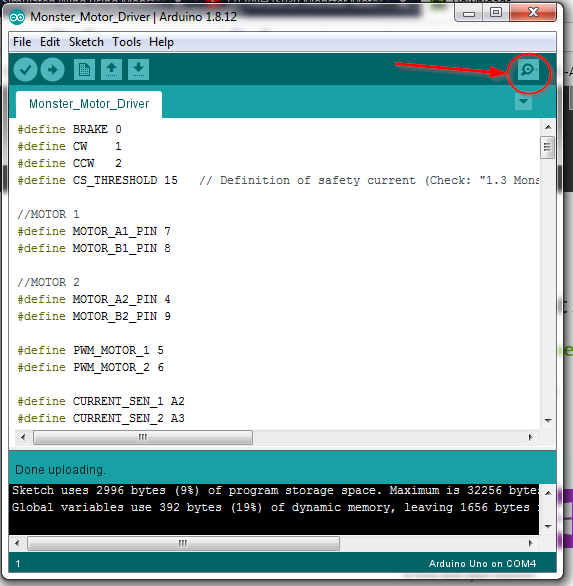Click the MOTOR_B1_PIN 8 line
The width and height of the screenshot is (573, 586).
pos(94,249)
